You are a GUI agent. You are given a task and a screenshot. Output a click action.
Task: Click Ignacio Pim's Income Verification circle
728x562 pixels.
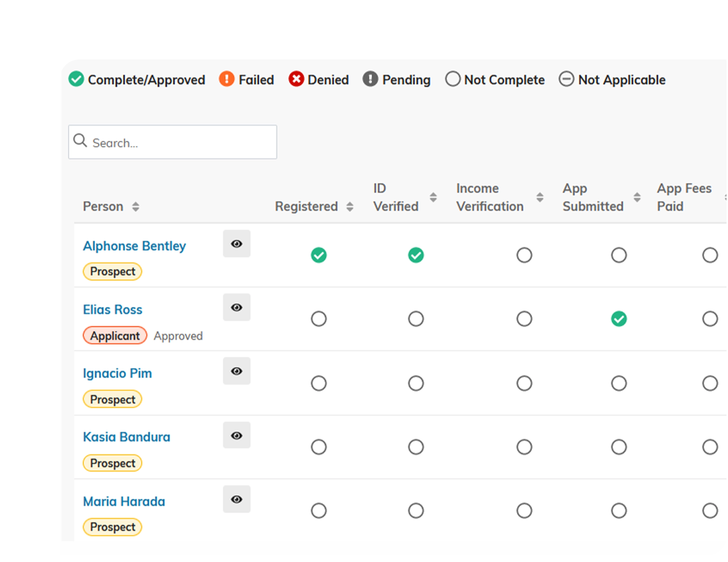(x=524, y=383)
